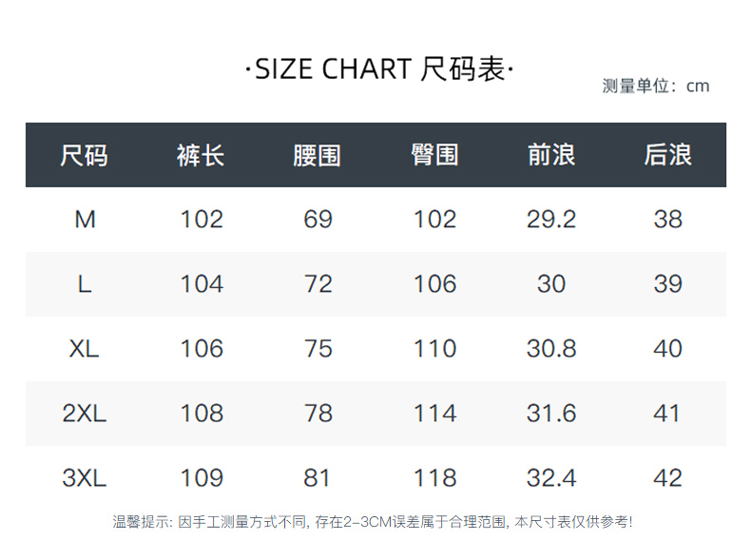Click back rise value 42
The height and width of the screenshot is (560, 751).
tap(667, 478)
